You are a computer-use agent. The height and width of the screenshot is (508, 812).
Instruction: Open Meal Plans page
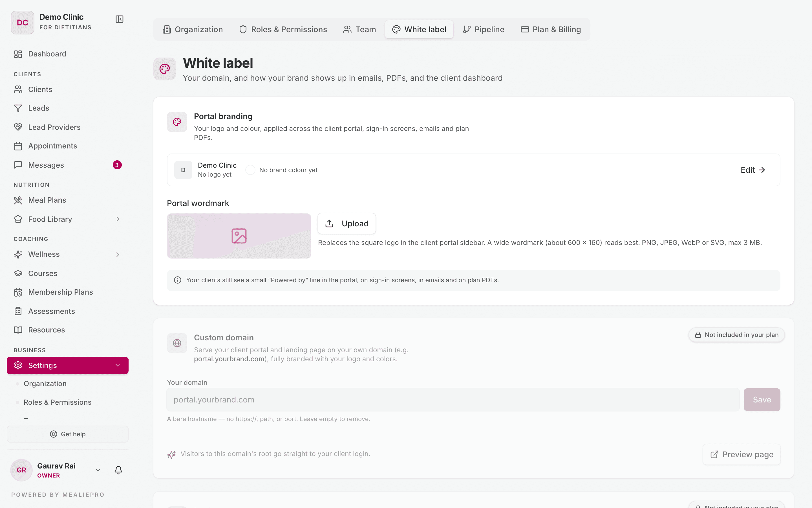click(67, 200)
